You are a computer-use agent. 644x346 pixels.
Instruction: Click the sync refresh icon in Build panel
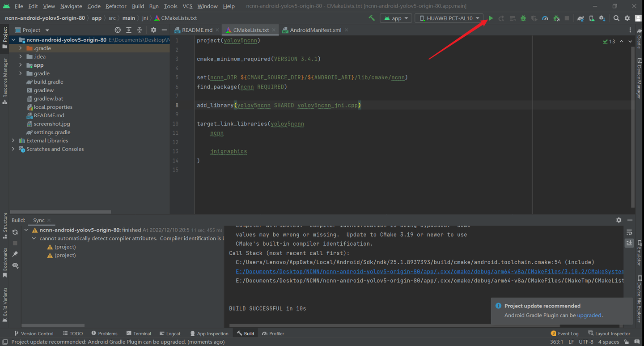point(15,232)
